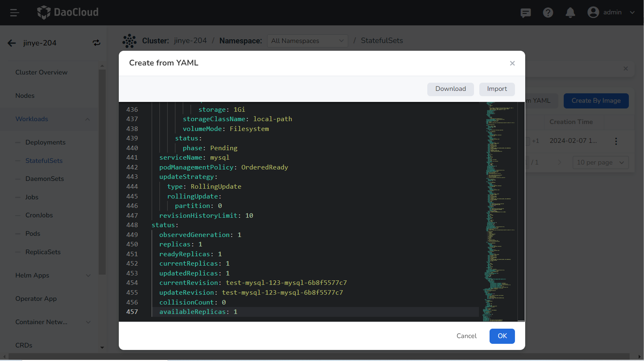
Task: Collapse the Workloads section
Action: (87, 119)
